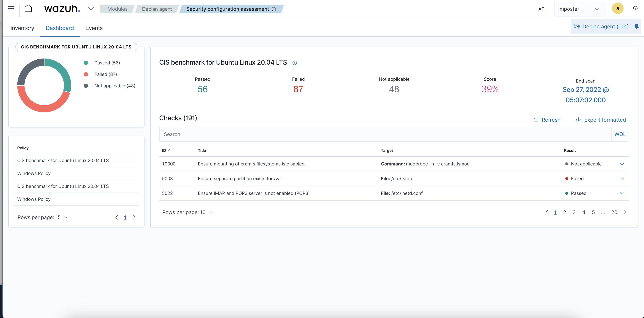Click inside the checks search field
Screen dimensions: 644x318
point(325,134)
